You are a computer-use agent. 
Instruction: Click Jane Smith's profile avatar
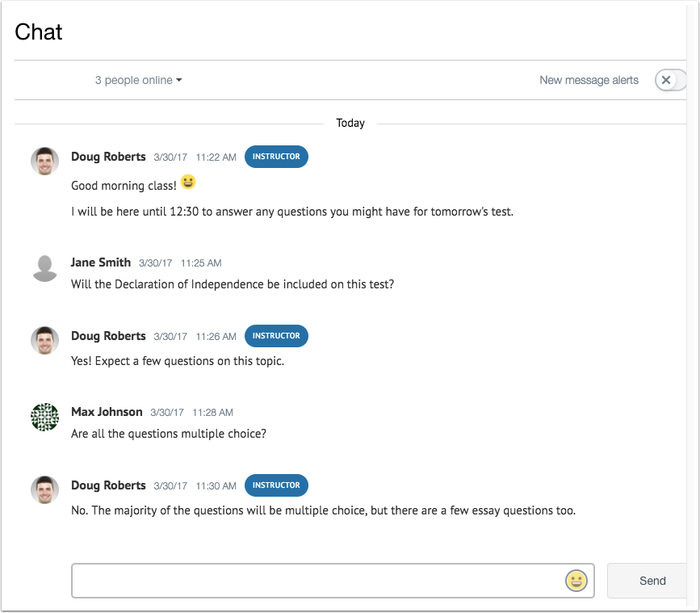click(44, 267)
